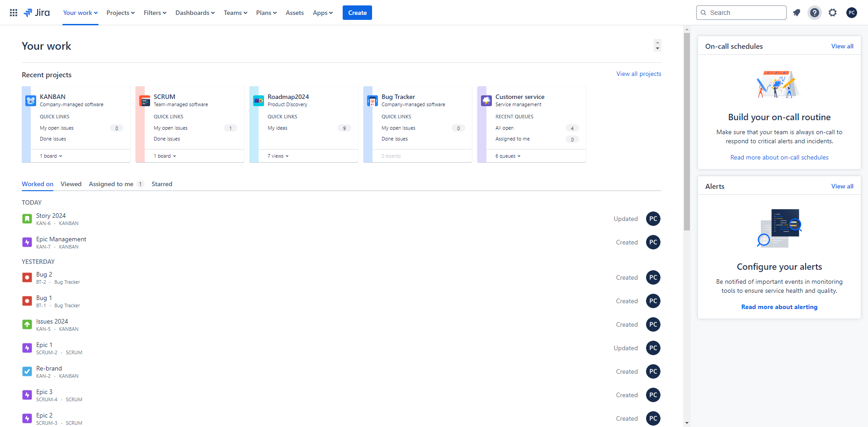The width and height of the screenshot is (868, 427).
Task: Click the Jira logo
Action: 37,13
